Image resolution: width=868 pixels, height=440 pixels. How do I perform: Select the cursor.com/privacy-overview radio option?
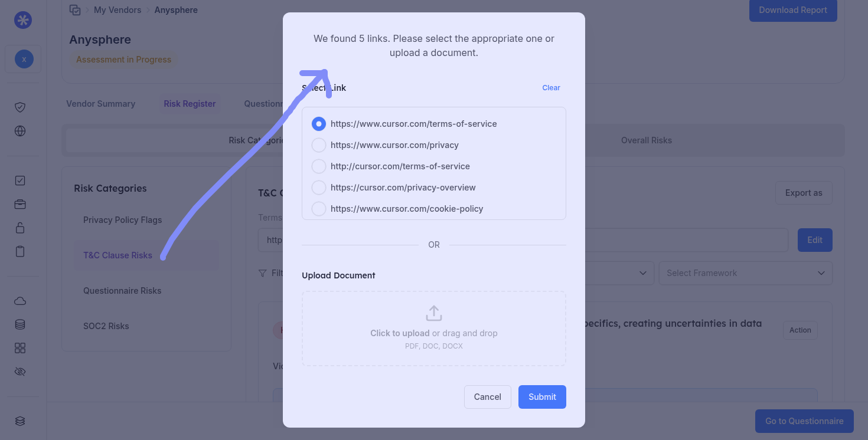tap(319, 188)
